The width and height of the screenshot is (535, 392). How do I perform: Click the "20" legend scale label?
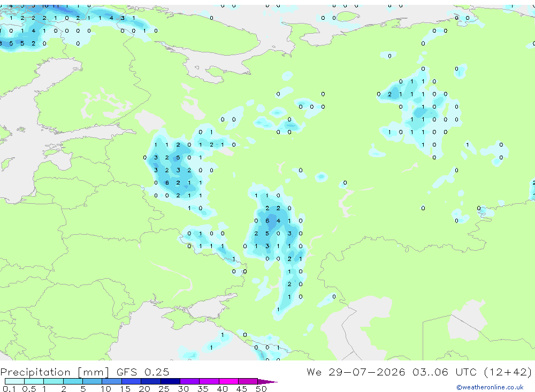144,389
